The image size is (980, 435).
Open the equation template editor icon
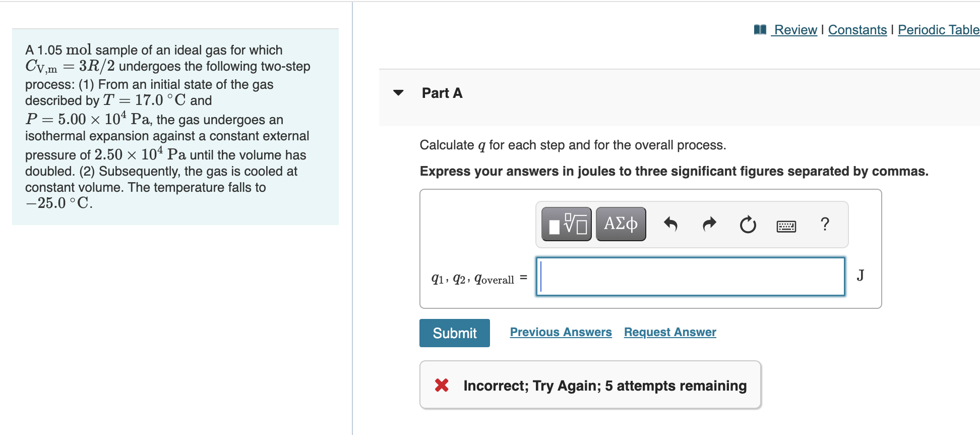[x=565, y=224]
